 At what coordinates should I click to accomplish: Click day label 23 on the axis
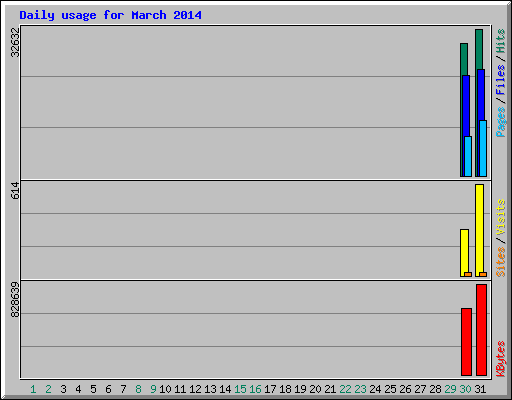[x=360, y=389]
